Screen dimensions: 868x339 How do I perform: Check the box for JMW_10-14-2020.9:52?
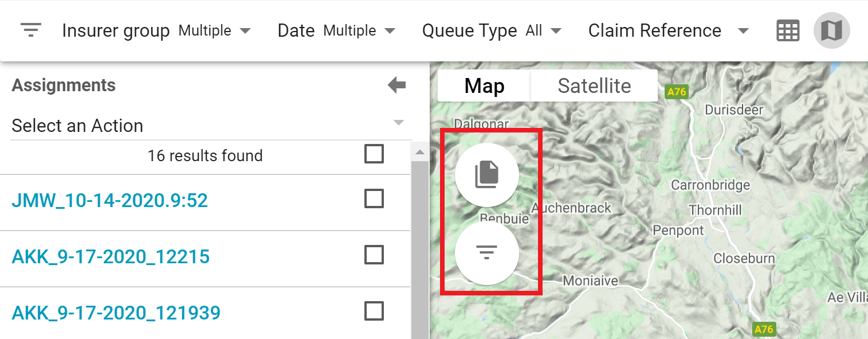pyautogui.click(x=374, y=198)
